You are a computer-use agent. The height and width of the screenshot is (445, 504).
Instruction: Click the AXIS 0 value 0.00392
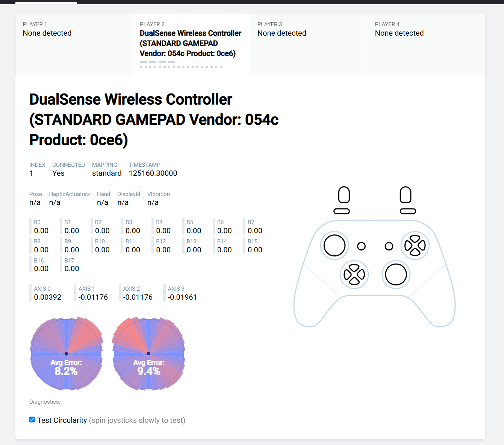coord(48,297)
